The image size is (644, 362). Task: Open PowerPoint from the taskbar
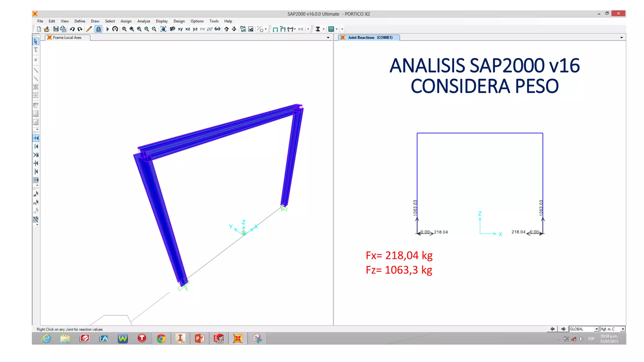tap(199, 338)
